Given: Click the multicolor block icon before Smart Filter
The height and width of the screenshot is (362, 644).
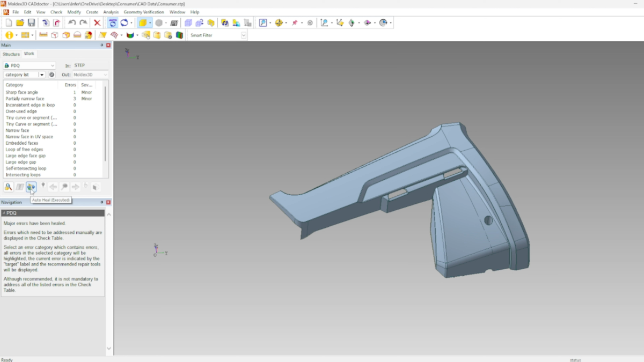Looking at the screenshot, I should 179,35.
